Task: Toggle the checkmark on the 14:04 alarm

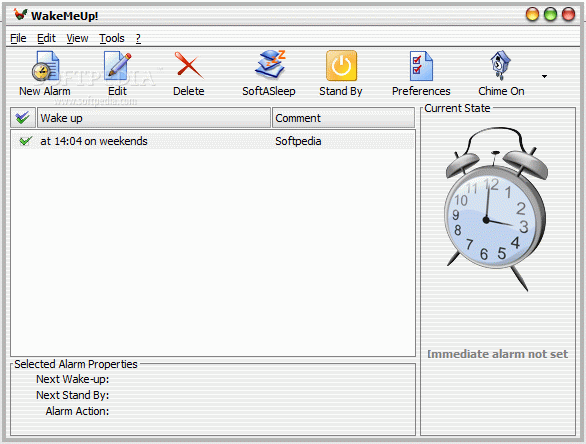Action: click(25, 141)
